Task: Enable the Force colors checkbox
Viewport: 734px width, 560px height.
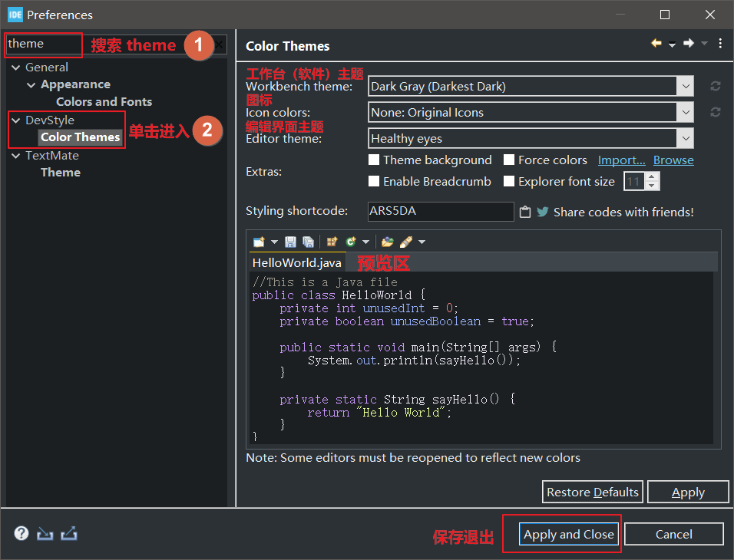Action: [509, 160]
